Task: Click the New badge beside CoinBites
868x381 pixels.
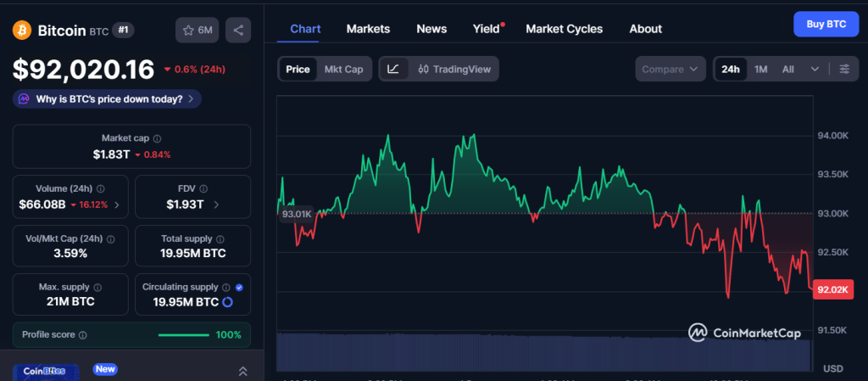Action: [105, 369]
